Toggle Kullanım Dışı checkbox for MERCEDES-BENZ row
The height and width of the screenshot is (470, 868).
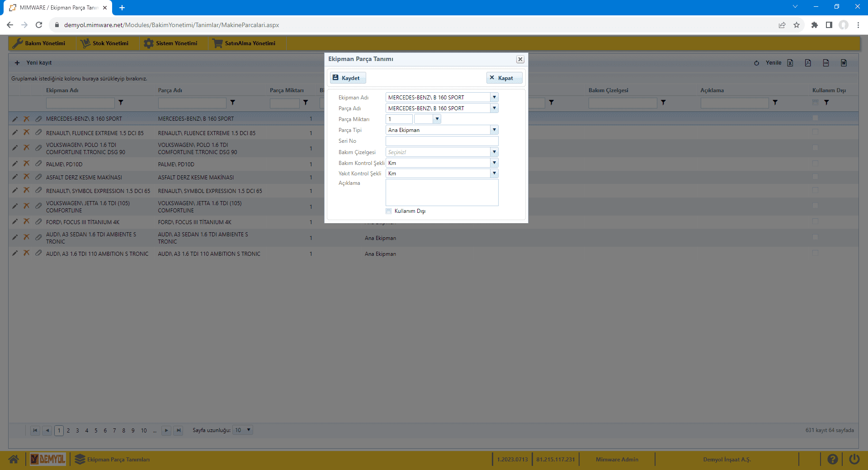(x=815, y=118)
